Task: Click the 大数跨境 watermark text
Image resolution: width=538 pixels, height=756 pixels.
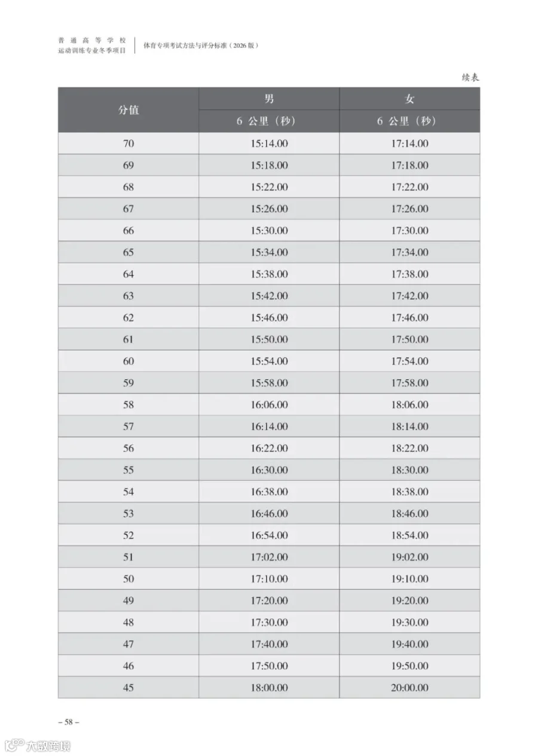Action: [x=48, y=746]
